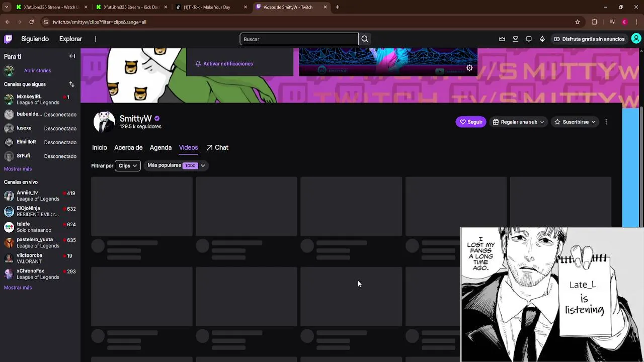Switch to Agenda tab
This screenshot has width=644, height=362.
[160, 147]
